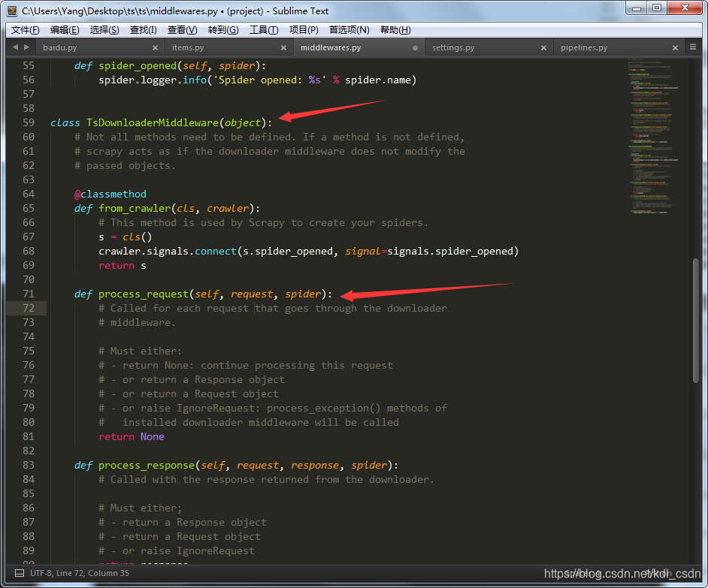This screenshot has width=708, height=588.
Task: Click the '@classmethod' decorator
Action: (110, 194)
